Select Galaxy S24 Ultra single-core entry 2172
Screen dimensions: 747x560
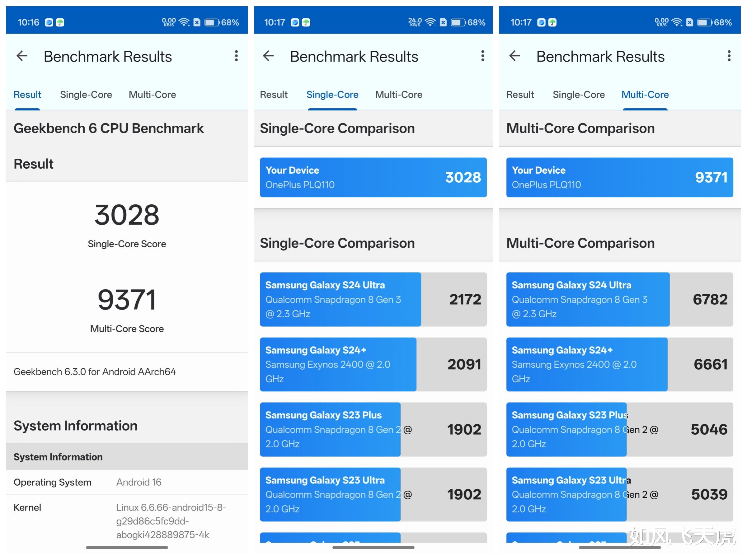click(373, 299)
